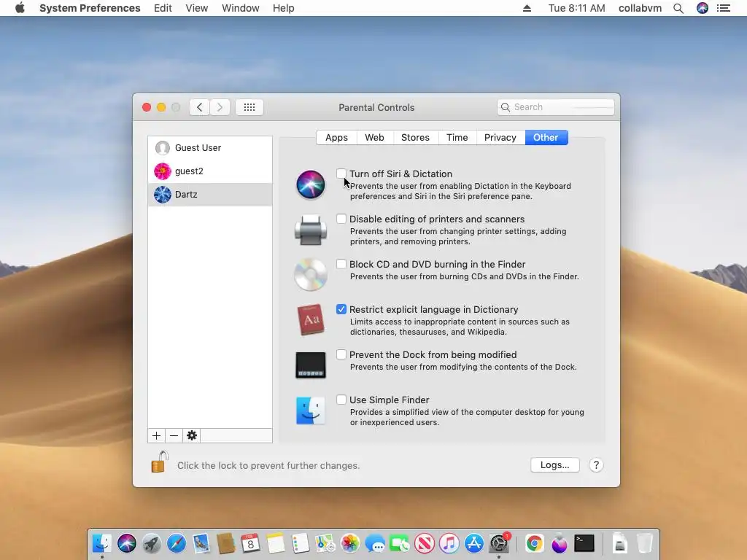Viewport: 747px width, 560px height.
Task: Click the Dock image icon in the pane
Action: (311, 365)
